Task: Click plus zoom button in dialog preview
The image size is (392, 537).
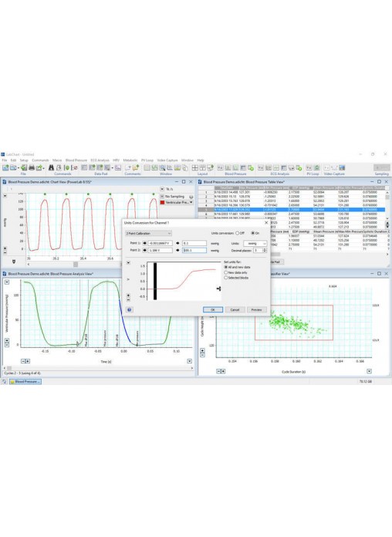Action: (x=129, y=296)
